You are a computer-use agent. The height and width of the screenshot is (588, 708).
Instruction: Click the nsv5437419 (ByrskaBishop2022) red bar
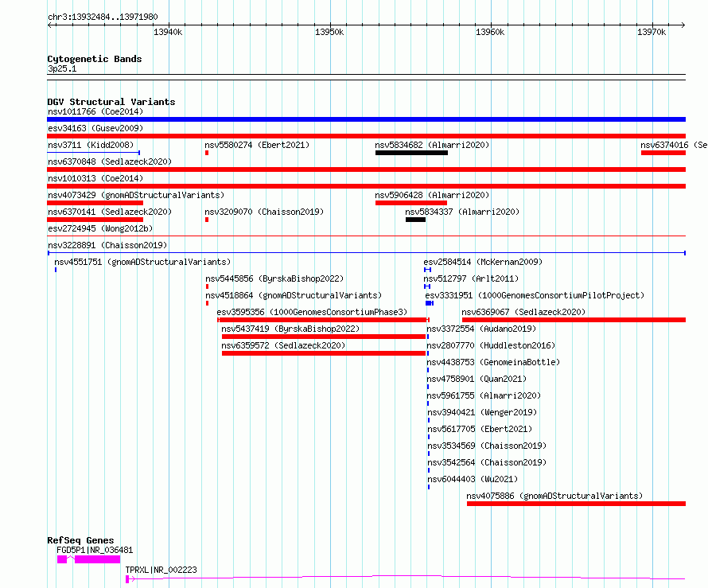coord(323,337)
